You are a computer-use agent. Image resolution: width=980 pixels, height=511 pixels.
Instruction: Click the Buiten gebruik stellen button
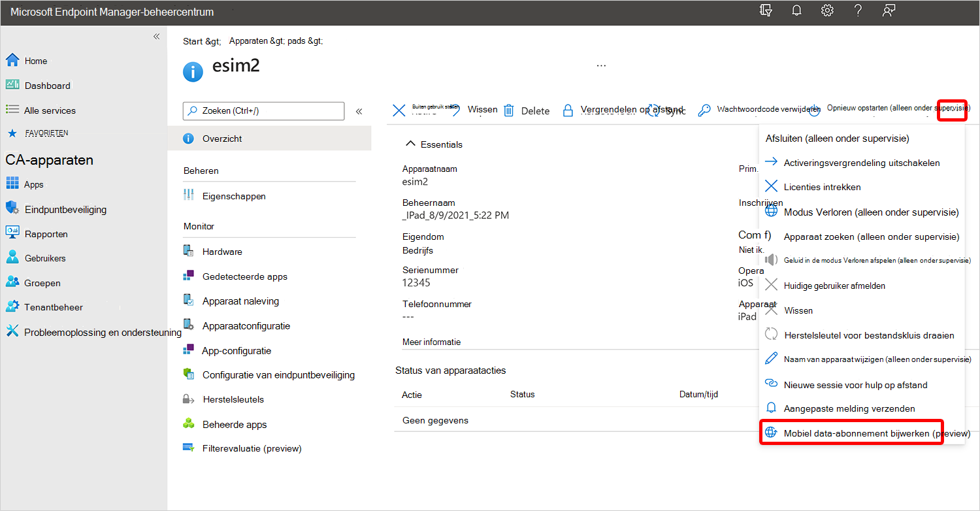[436, 107]
